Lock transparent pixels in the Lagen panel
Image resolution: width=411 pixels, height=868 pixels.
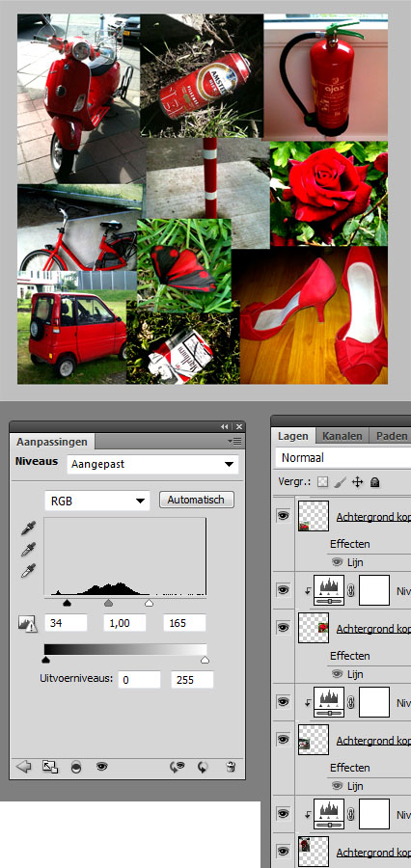click(x=322, y=482)
